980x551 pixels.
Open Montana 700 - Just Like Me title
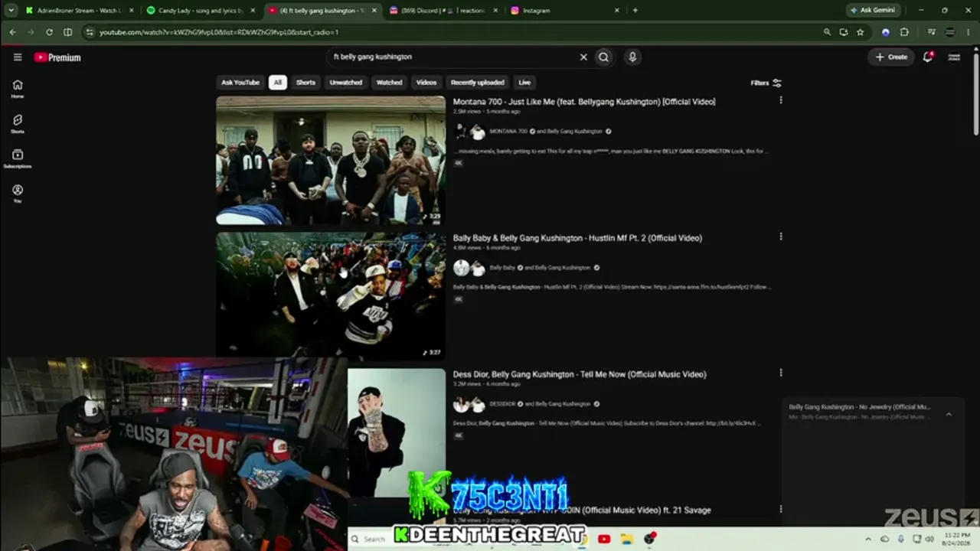(x=584, y=101)
